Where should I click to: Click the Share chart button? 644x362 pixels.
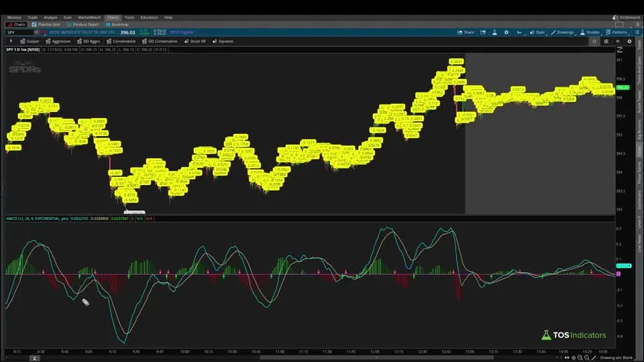(x=466, y=32)
